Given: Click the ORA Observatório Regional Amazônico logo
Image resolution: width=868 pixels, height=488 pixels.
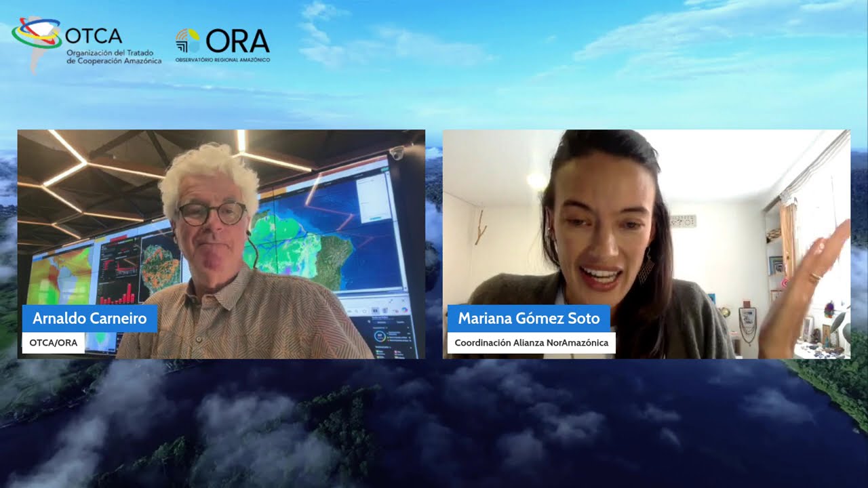Looking at the screenshot, I should coord(222,45).
